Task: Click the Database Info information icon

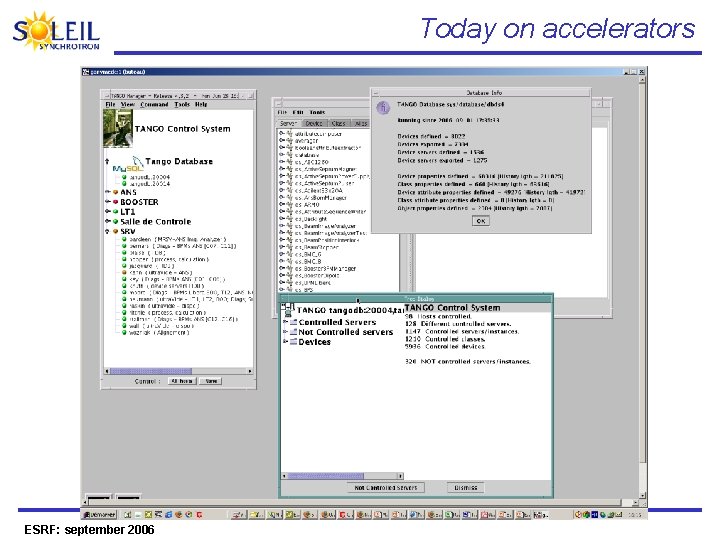Action: 383,108
